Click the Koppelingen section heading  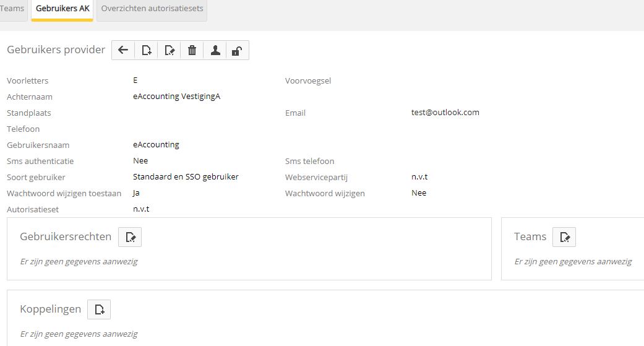(x=51, y=309)
